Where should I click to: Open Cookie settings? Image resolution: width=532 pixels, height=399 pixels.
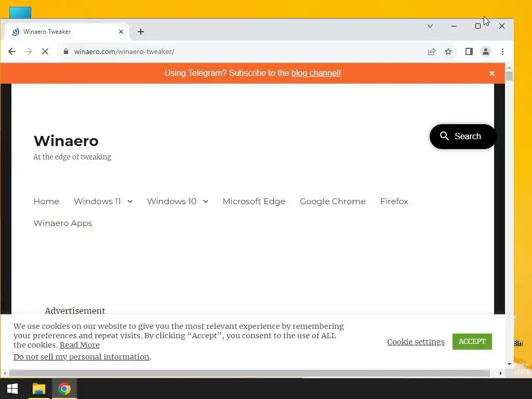(416, 342)
